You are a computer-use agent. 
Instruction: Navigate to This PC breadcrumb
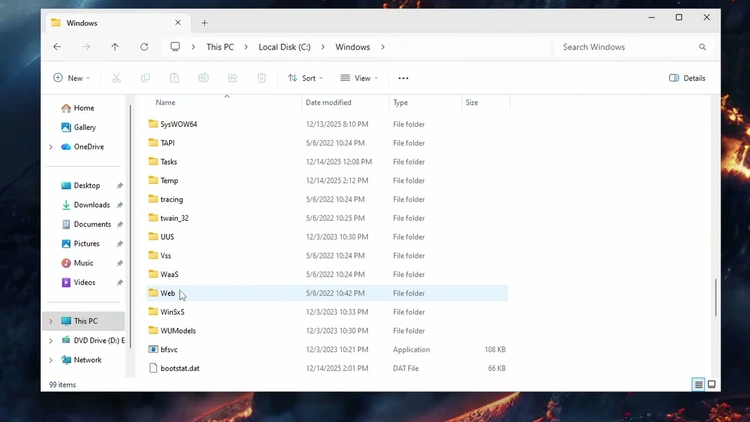(220, 47)
